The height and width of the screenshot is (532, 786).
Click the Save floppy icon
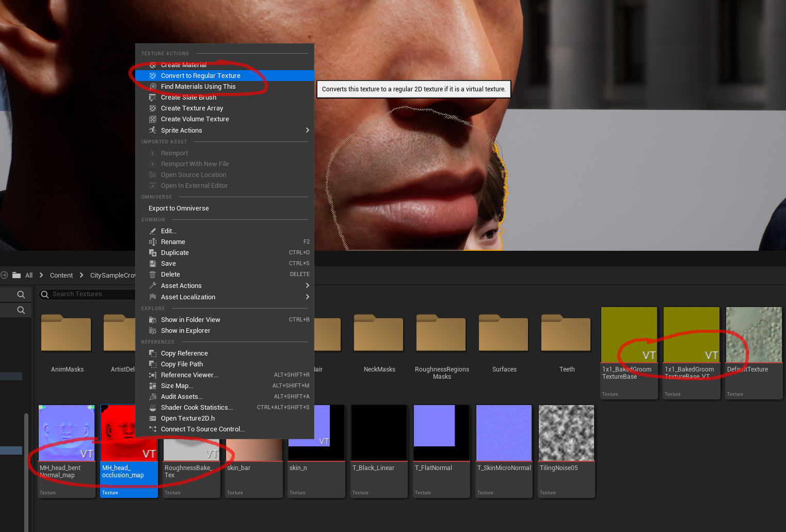153,264
